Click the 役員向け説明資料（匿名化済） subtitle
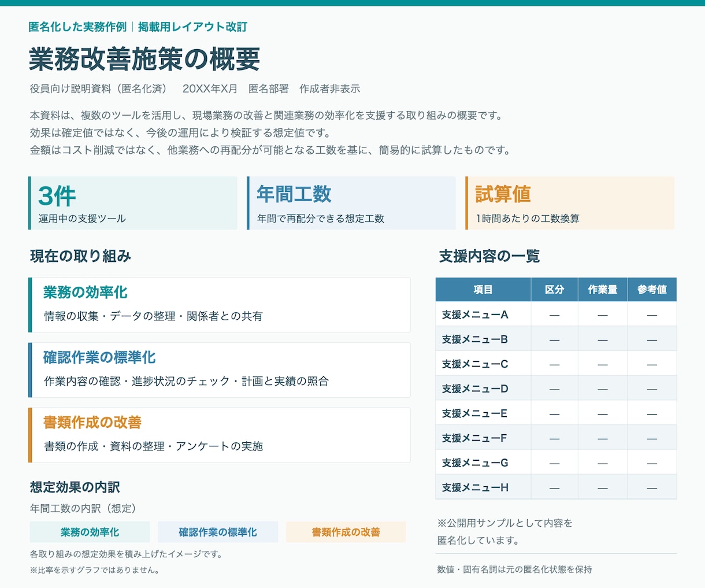The height and width of the screenshot is (588, 705). click(x=98, y=88)
